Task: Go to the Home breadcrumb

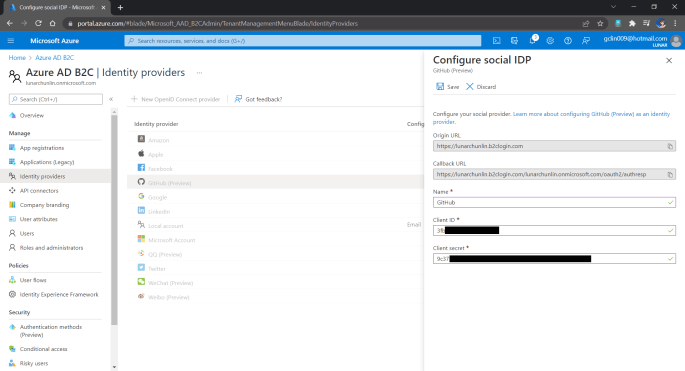Action: (17, 58)
